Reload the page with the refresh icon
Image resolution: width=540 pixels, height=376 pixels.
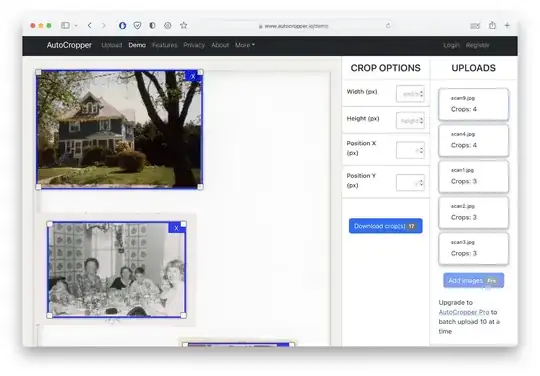coord(388,25)
